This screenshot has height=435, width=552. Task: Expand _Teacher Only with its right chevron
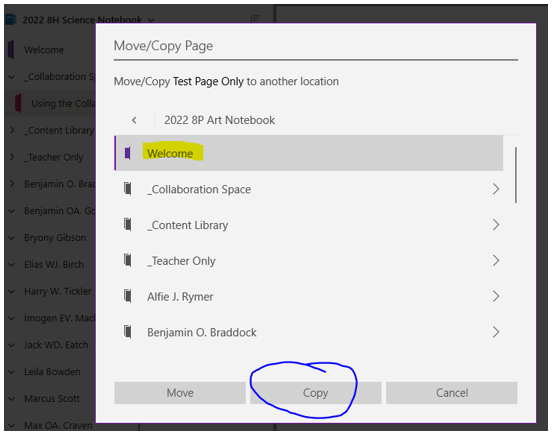496,260
